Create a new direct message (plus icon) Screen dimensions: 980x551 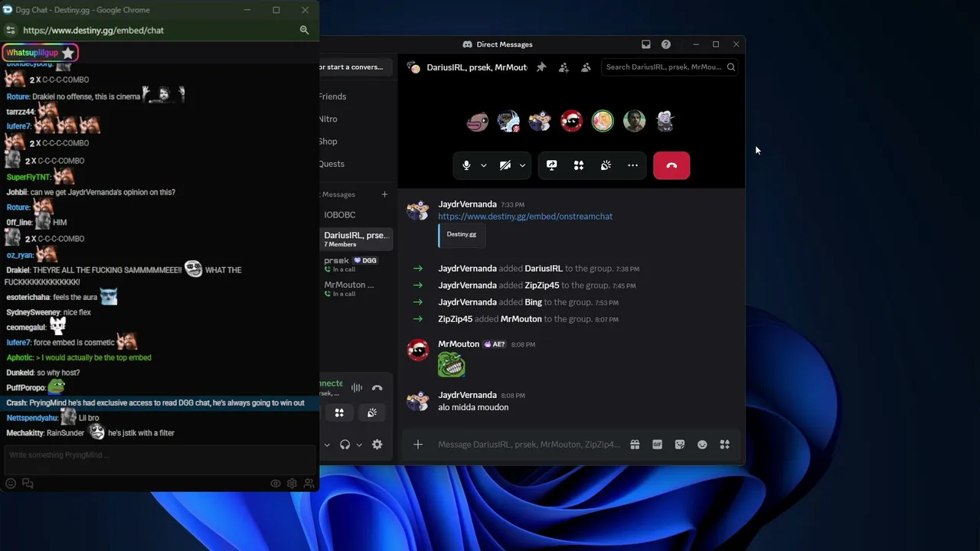click(384, 194)
